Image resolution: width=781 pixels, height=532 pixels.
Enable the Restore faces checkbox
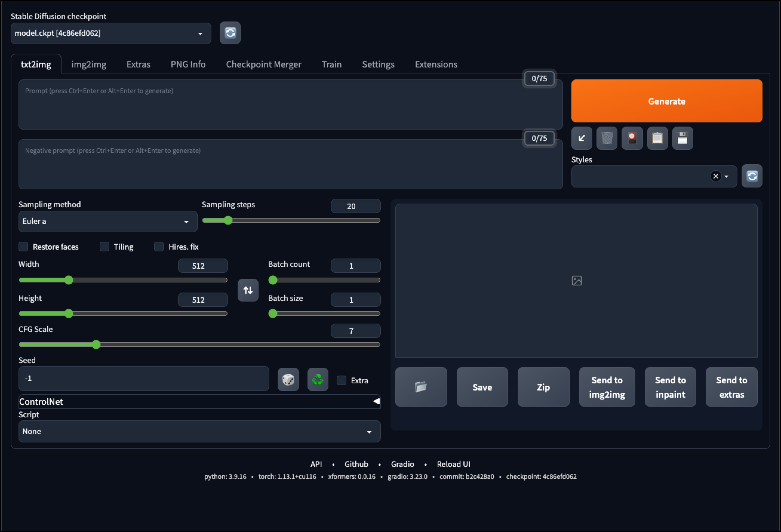coord(24,247)
